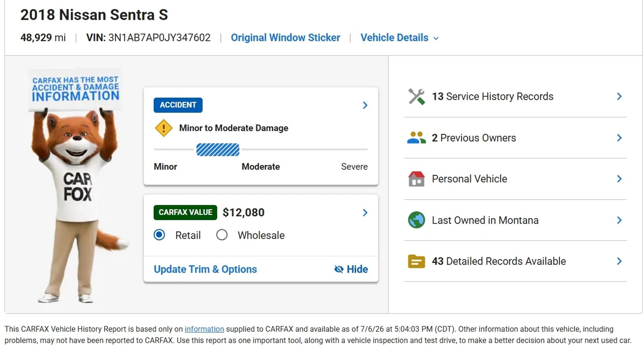Expand 13 Service History Records chevron
The image size is (644, 358).
point(619,97)
